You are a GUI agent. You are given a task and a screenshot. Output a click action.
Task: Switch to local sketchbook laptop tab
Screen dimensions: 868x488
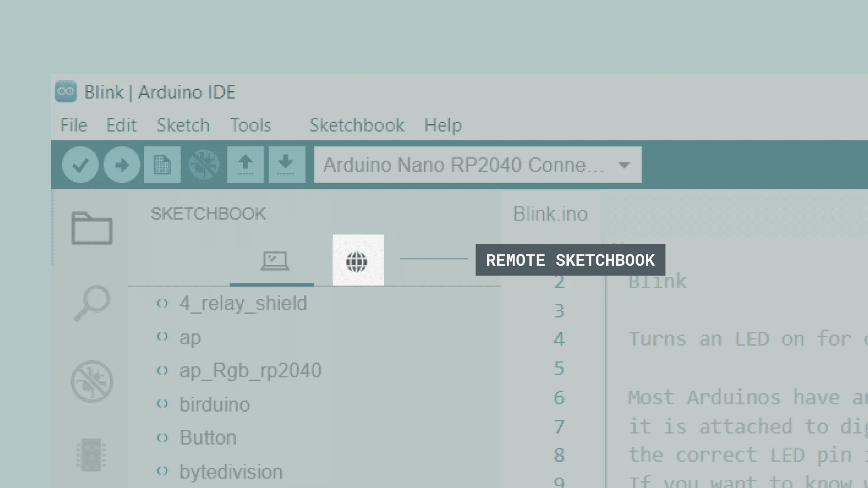pyautogui.click(x=275, y=261)
